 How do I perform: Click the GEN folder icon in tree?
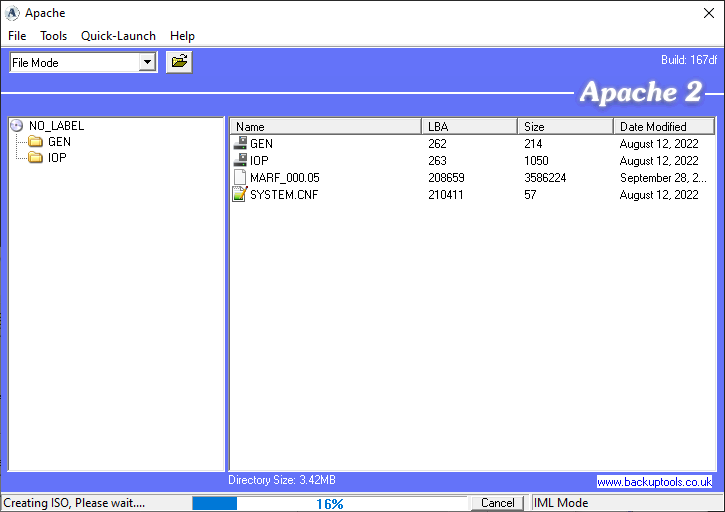(x=35, y=142)
